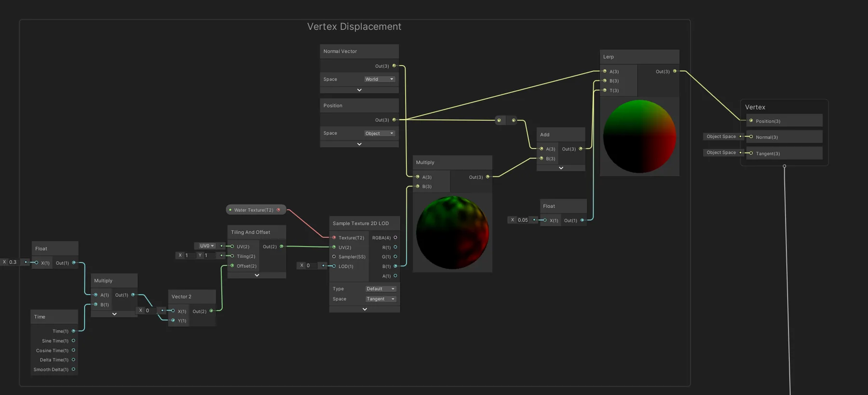Open the Normal Vector Space World dropdown
The width and height of the screenshot is (868, 395).
[380, 79]
